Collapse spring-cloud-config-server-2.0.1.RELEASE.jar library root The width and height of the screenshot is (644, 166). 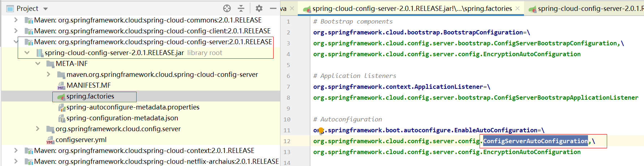(x=27, y=53)
